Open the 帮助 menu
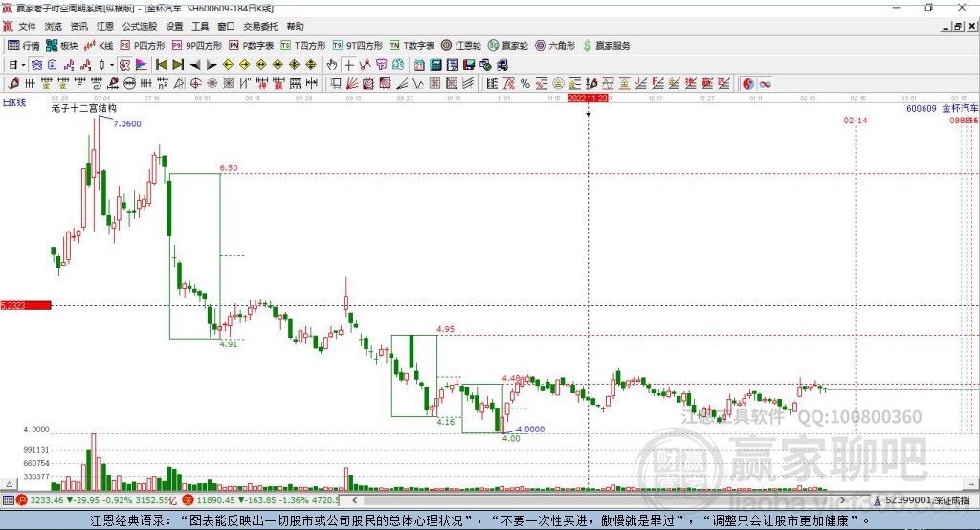980x530 pixels. (x=295, y=26)
